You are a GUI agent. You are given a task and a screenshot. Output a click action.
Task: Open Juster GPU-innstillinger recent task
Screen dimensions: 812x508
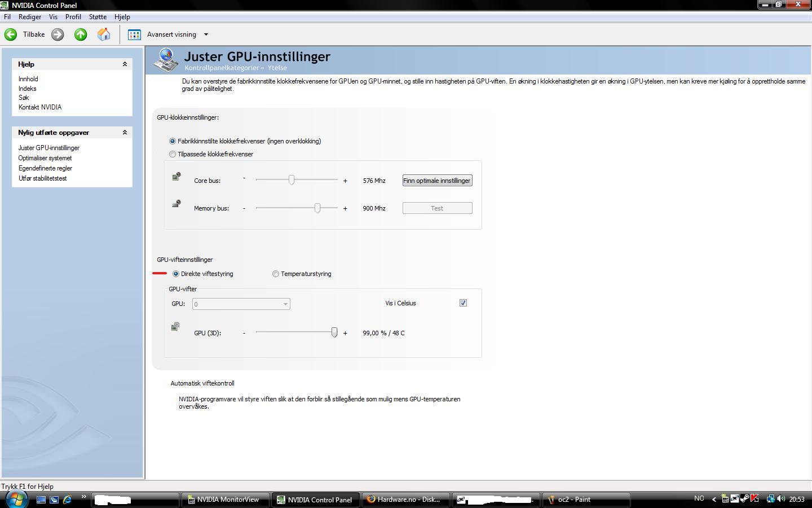[x=49, y=148]
